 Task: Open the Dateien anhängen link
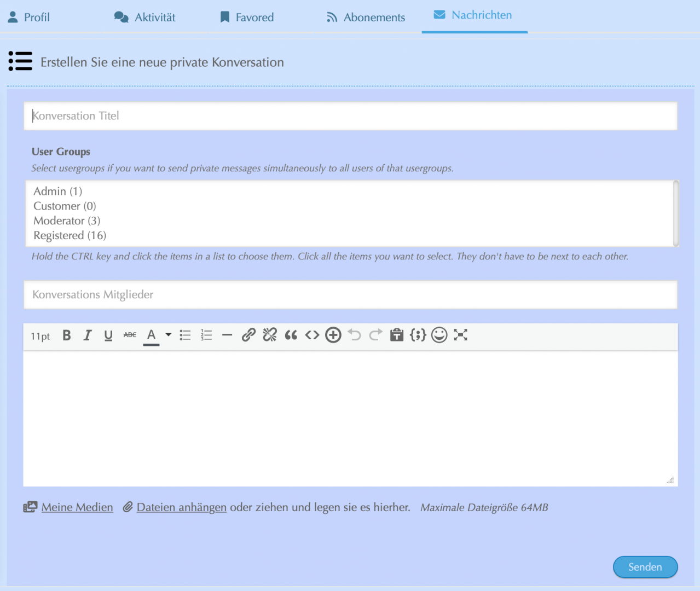point(181,507)
